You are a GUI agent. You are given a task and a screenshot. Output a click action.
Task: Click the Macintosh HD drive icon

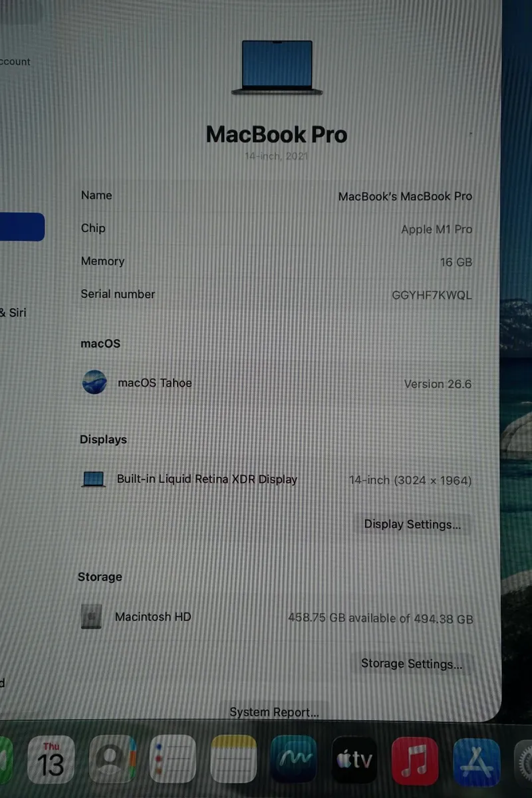[91, 617]
